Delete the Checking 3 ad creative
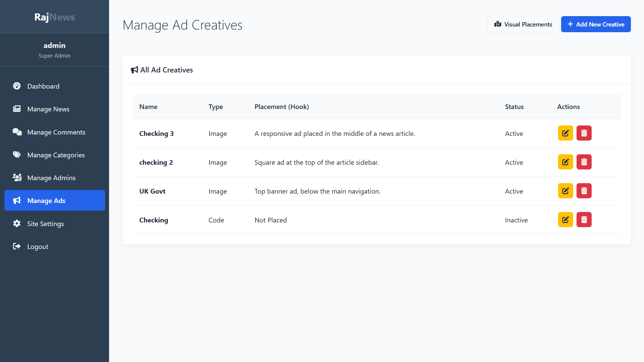The image size is (644, 362). pos(584,133)
